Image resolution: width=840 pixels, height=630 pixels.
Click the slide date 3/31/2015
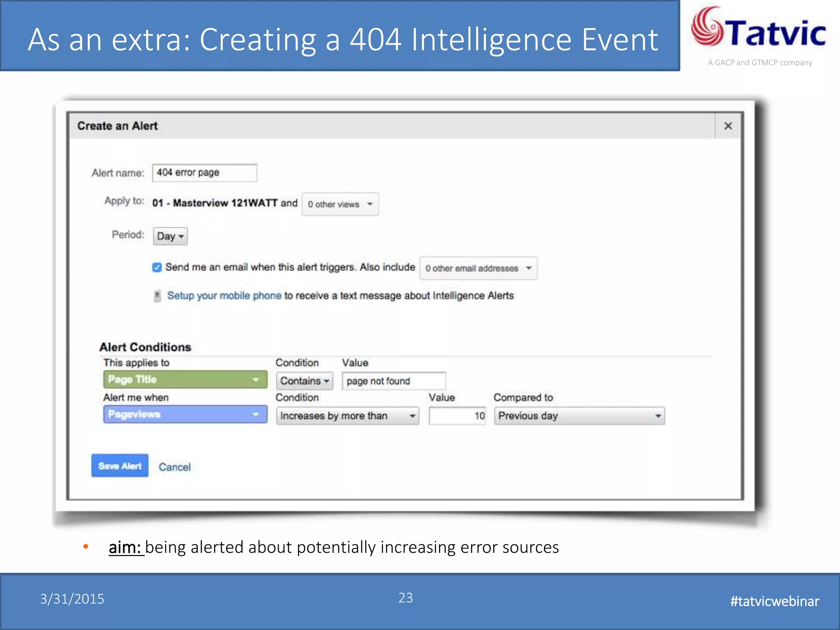(x=72, y=599)
